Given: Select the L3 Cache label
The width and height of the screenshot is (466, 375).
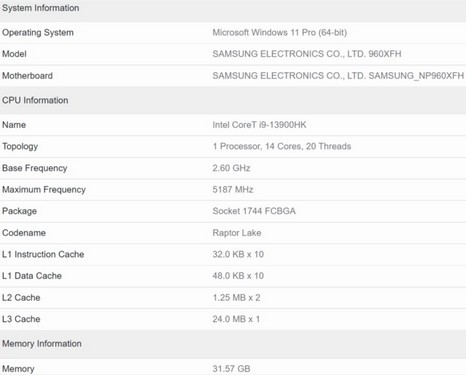Looking at the screenshot, I should 21,319.
